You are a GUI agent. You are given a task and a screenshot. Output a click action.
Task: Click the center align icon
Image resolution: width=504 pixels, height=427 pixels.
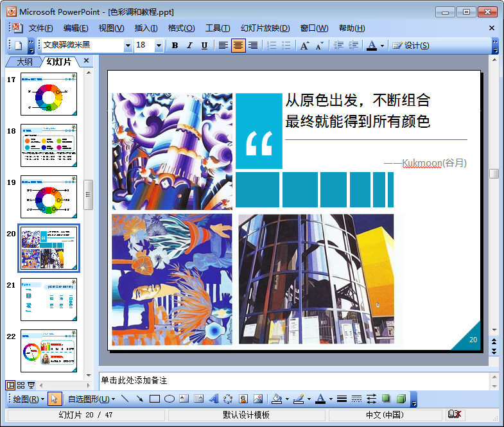tap(238, 46)
